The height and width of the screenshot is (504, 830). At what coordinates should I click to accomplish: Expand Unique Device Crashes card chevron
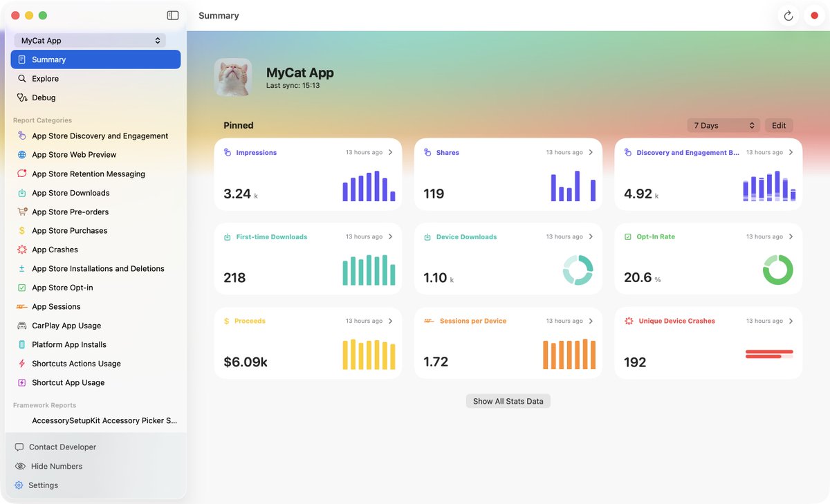click(791, 321)
